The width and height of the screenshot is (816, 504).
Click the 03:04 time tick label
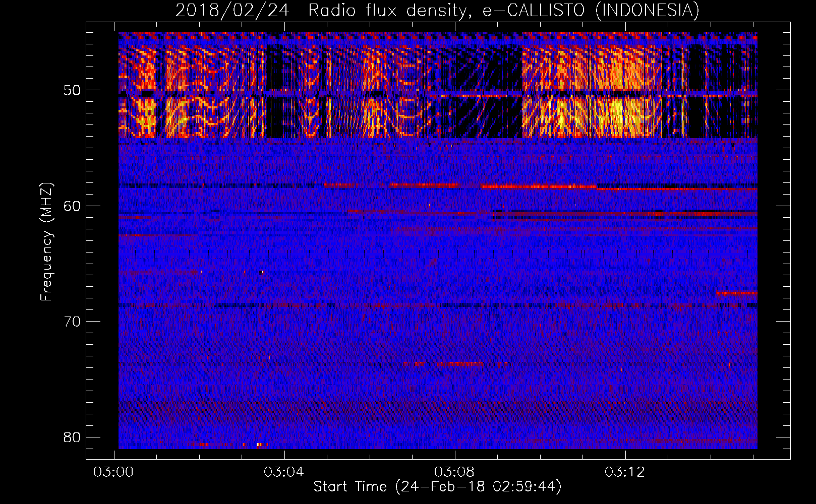(x=284, y=472)
